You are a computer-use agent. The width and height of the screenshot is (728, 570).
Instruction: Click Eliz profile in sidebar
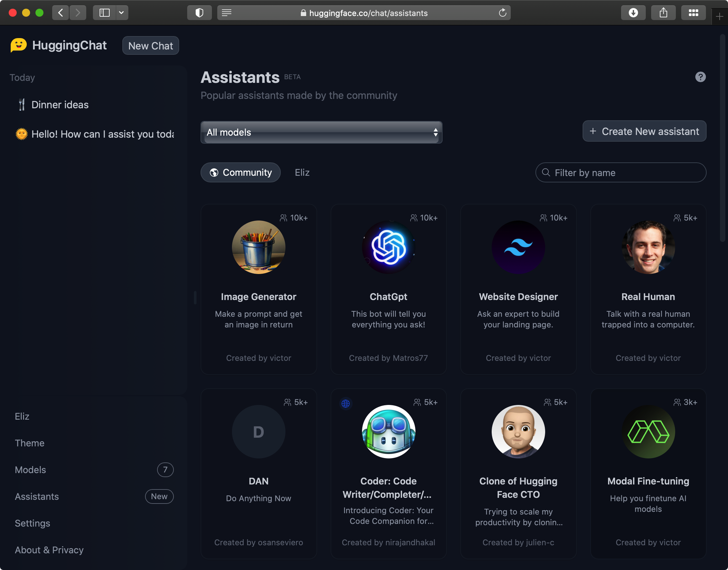tap(22, 416)
